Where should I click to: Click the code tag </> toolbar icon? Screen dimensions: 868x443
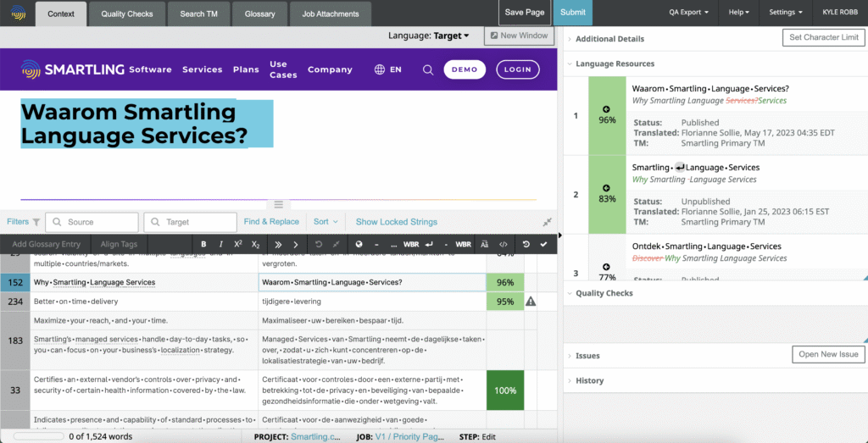coord(504,245)
